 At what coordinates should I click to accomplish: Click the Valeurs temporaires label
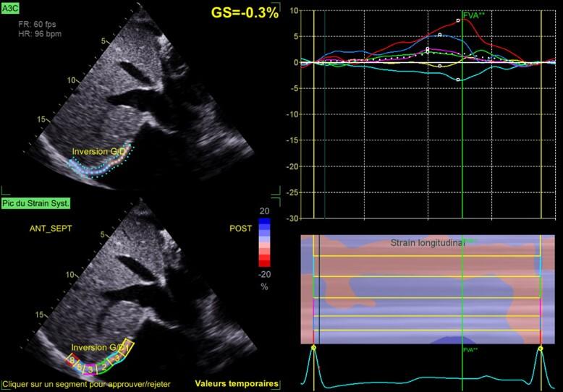pyautogui.click(x=236, y=384)
